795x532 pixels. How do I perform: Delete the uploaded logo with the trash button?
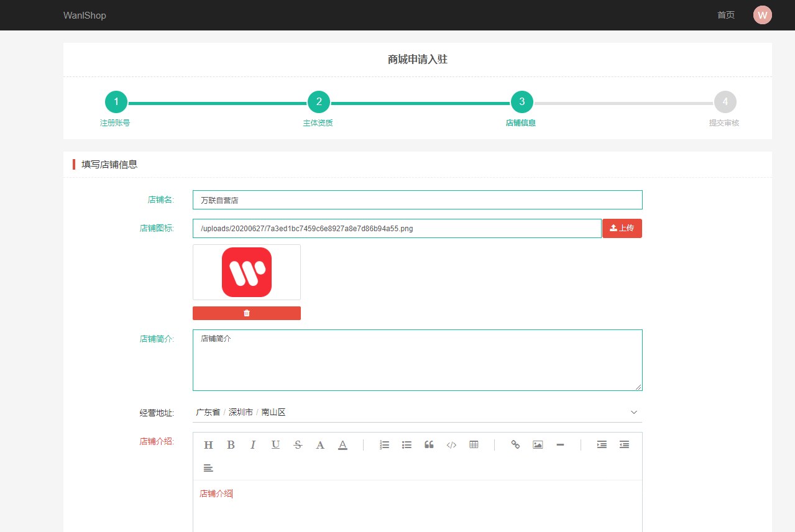point(247,313)
